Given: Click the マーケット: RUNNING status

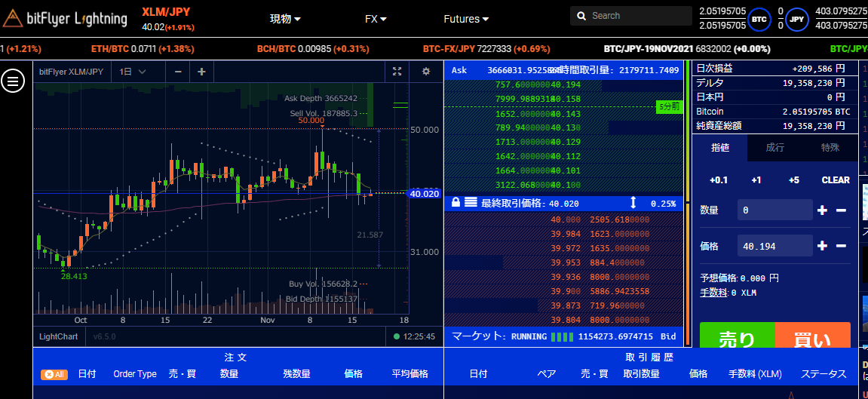Looking at the screenshot, I should (x=499, y=336).
